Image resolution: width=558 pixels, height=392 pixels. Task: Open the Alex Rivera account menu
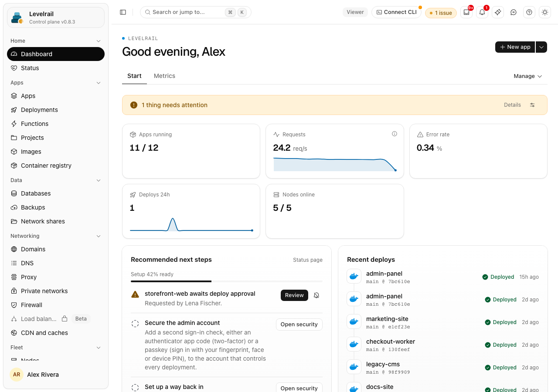pyautogui.click(x=56, y=375)
